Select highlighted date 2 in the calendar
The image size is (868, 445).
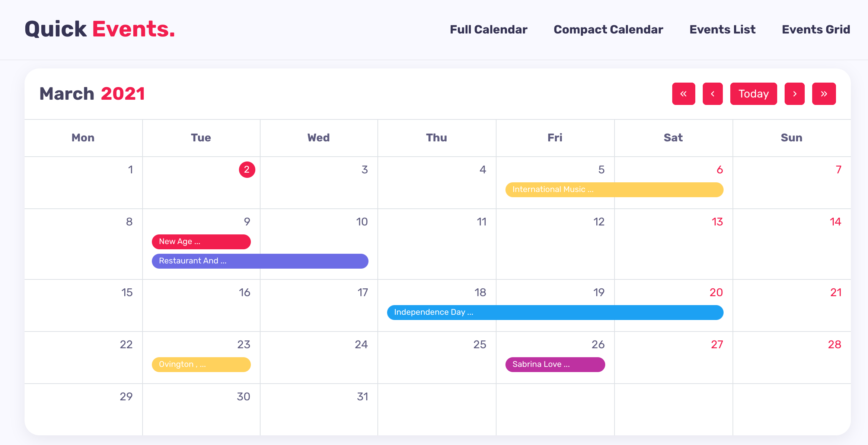click(x=247, y=170)
